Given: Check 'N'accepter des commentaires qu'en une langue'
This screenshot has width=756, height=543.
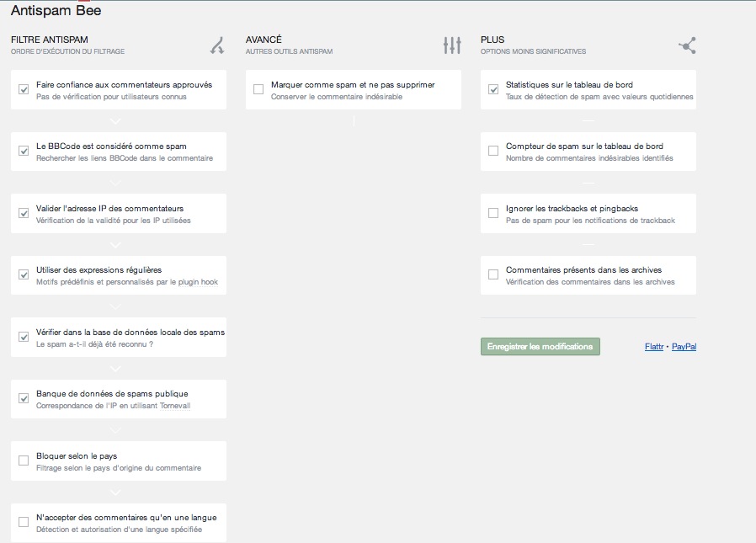Looking at the screenshot, I should click(24, 522).
